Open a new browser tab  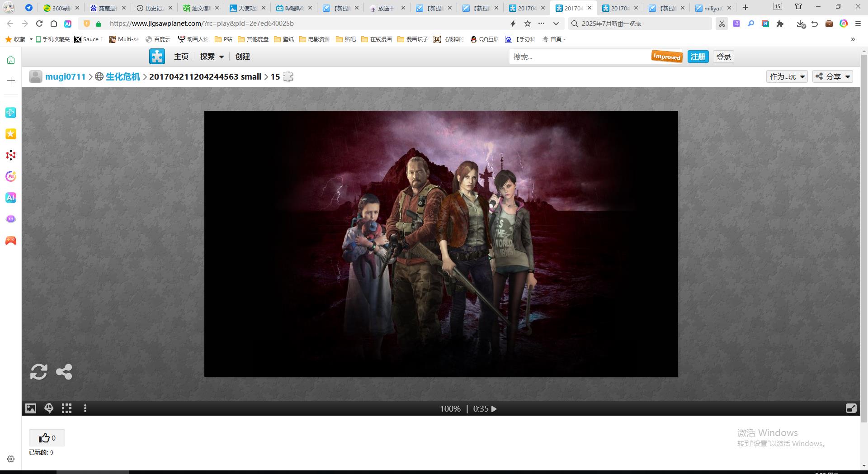click(745, 7)
